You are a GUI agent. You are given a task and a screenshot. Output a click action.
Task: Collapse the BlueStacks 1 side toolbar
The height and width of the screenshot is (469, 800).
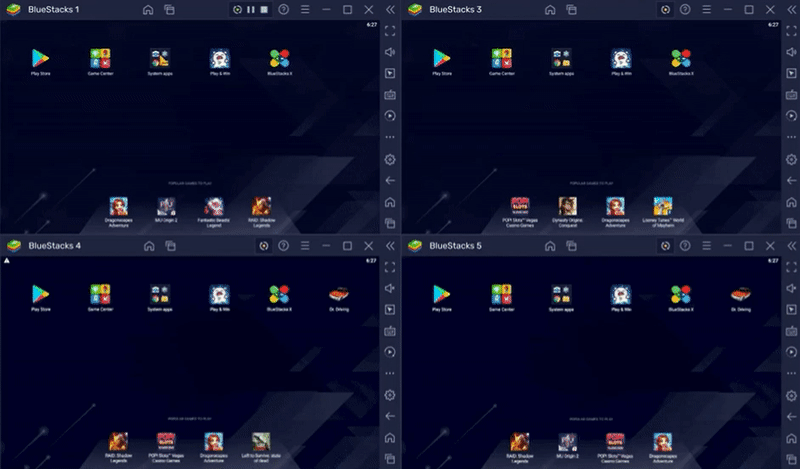pos(390,10)
